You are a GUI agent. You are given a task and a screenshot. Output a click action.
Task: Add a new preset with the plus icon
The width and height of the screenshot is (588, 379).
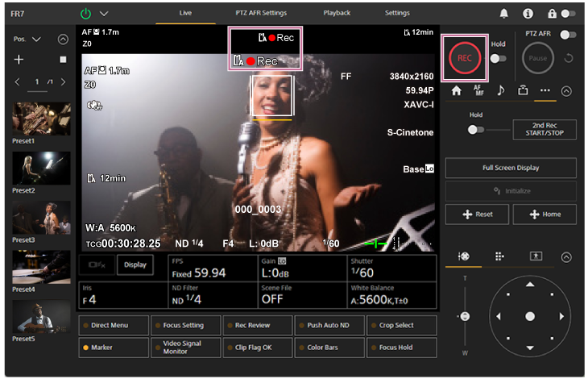tap(19, 60)
